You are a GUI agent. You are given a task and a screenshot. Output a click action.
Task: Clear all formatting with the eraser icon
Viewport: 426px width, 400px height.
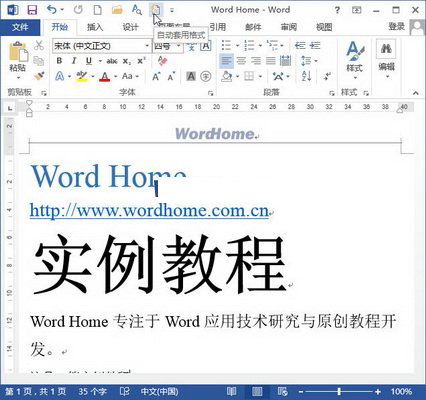point(162,61)
